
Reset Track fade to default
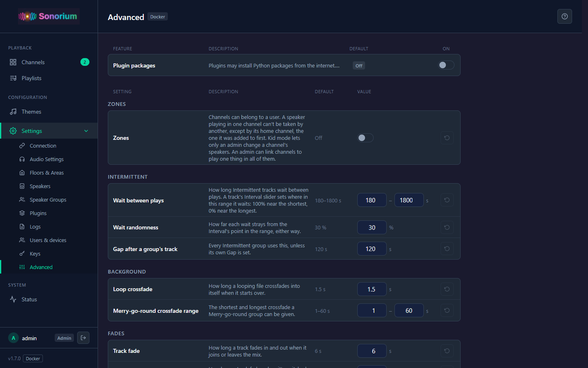447,351
